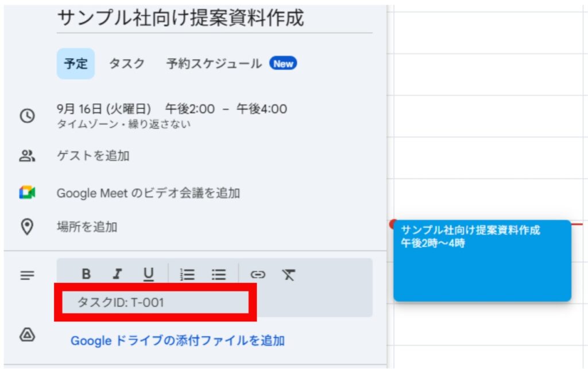This screenshot has width=588, height=369.
Task: Switch to the タスク tab
Action: coord(127,64)
